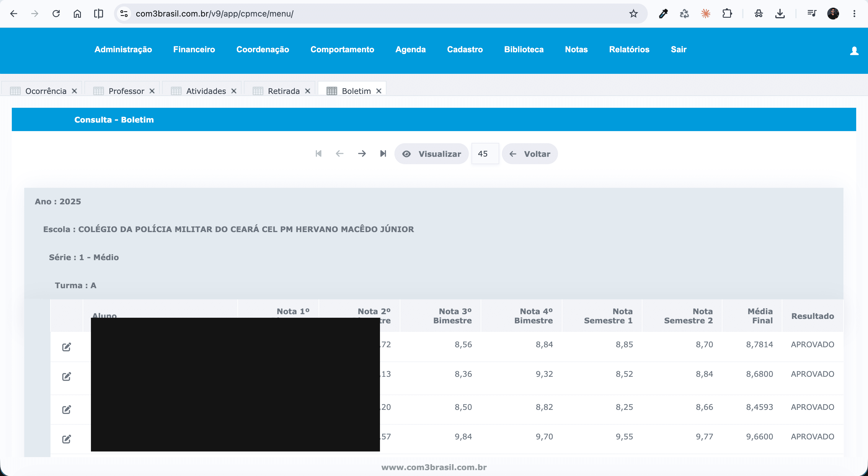Screen dimensions: 868x476
Task: Edit the student row with média 8,6800
Action: (67, 376)
